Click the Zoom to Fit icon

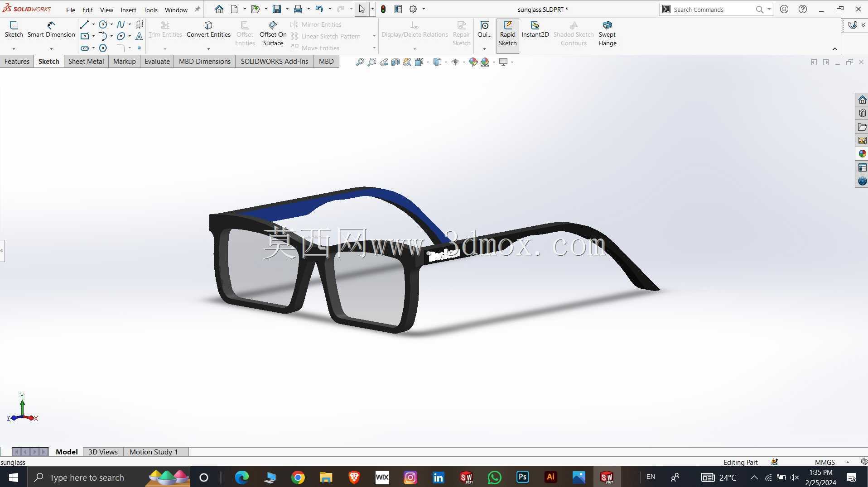360,62
